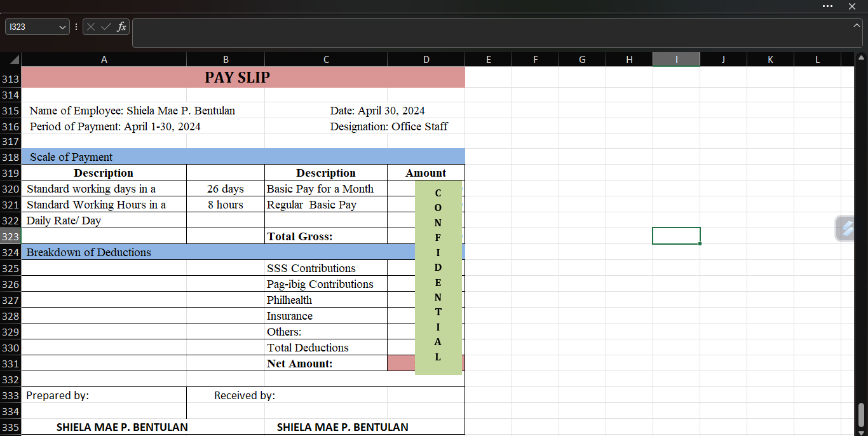Click the Received by: cell
Screen dimensions: 868x436
coord(245,395)
